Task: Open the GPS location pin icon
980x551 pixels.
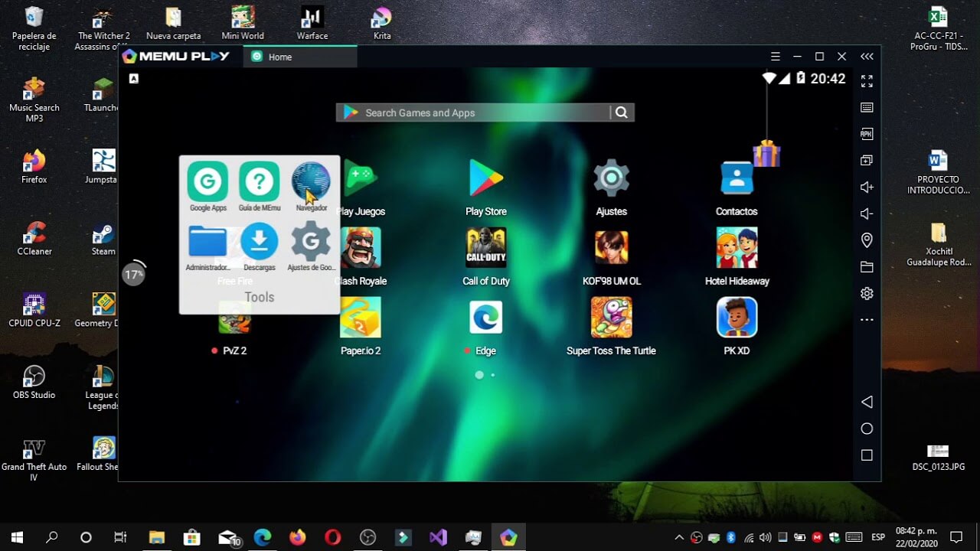Action: 867,240
